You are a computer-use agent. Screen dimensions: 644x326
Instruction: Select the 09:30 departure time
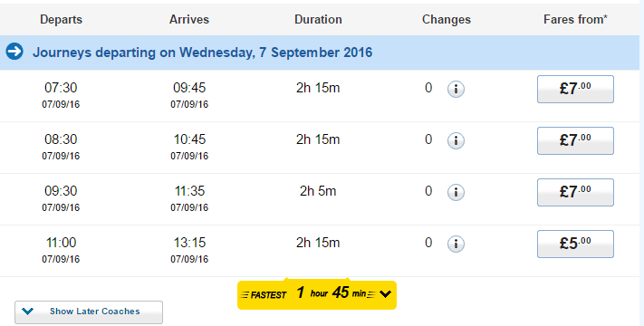[x=61, y=191]
